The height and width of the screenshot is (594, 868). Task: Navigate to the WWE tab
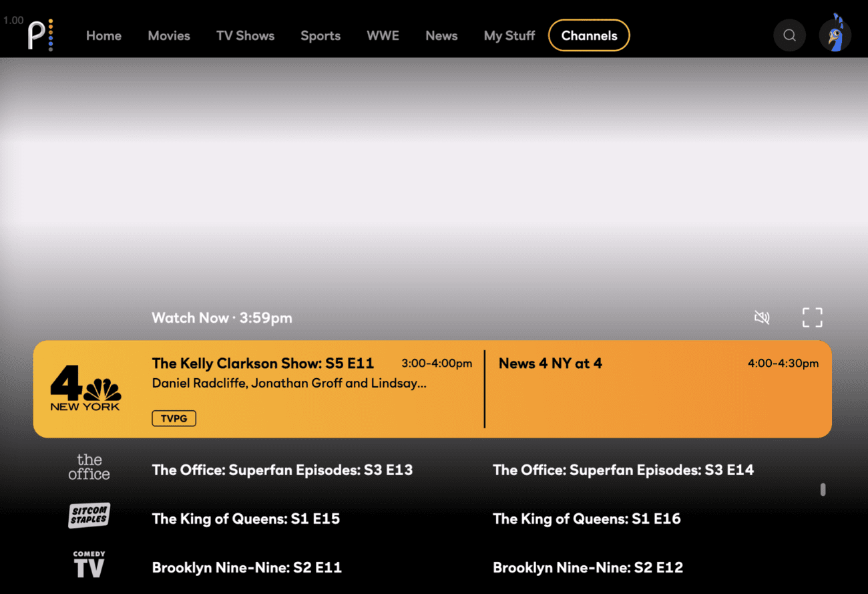click(x=383, y=35)
